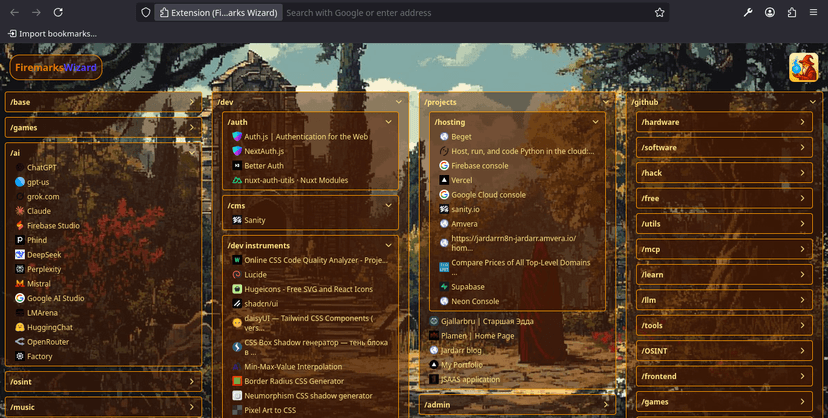Collapse the /cms folder chevron
The width and height of the screenshot is (828, 418).
[388, 205]
